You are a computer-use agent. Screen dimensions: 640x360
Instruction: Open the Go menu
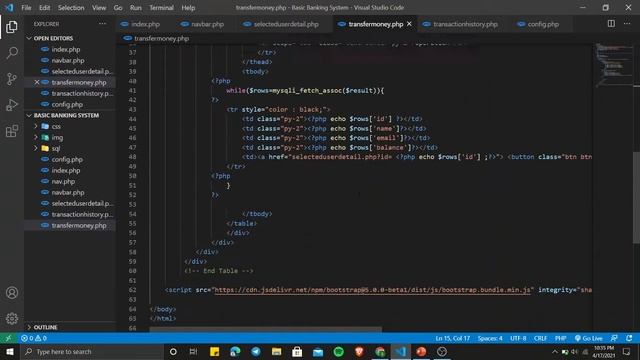pyautogui.click(x=118, y=7)
